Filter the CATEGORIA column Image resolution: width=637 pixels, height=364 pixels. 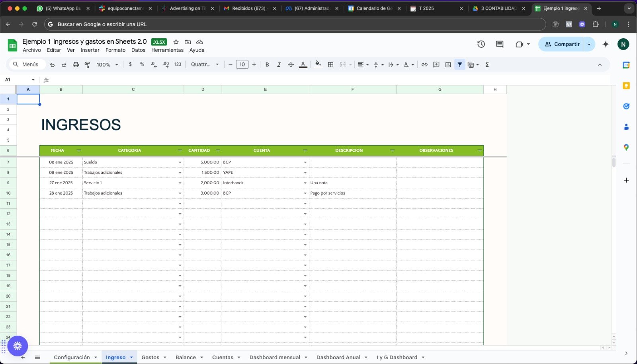coord(180,151)
